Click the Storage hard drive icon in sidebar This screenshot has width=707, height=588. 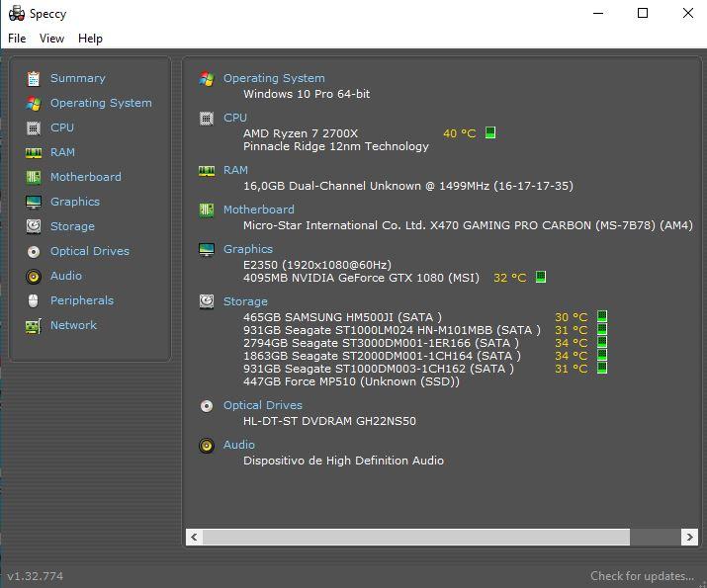(34, 226)
